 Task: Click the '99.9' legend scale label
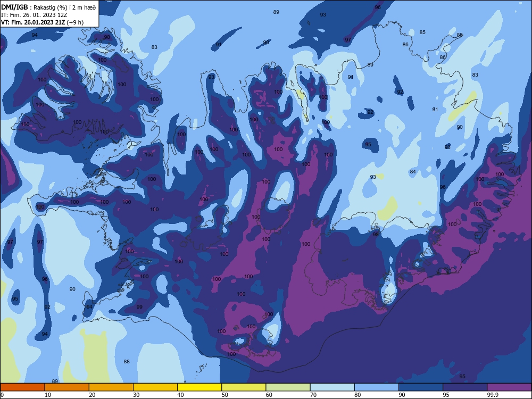pos(493,395)
